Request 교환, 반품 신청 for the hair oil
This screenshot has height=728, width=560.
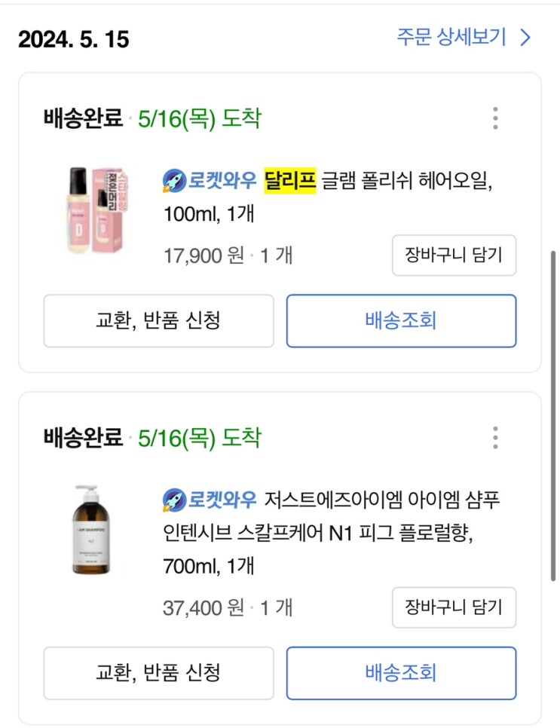[158, 320]
